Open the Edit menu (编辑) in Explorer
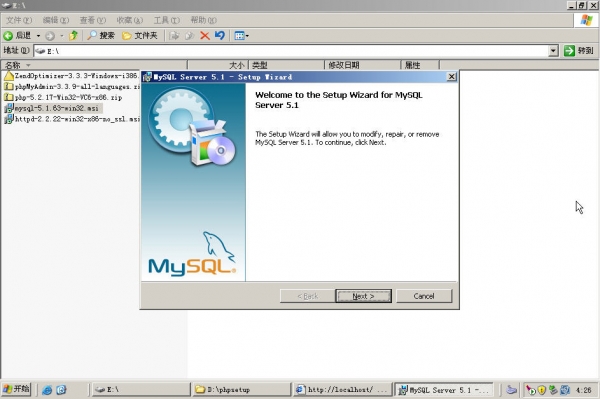Image resolution: width=600 pixels, height=399 pixels. (x=55, y=20)
